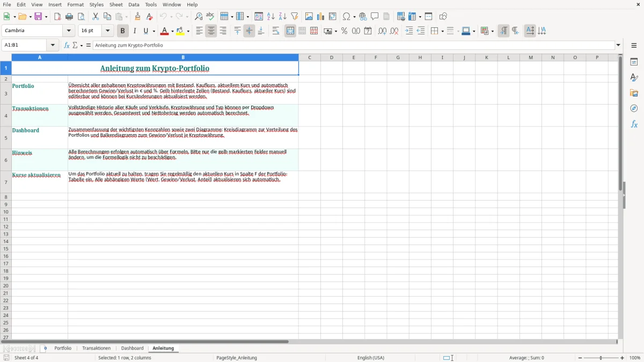The height and width of the screenshot is (362, 644).
Task: Apply AutoFilter with the funnel icon
Action: coord(294,17)
